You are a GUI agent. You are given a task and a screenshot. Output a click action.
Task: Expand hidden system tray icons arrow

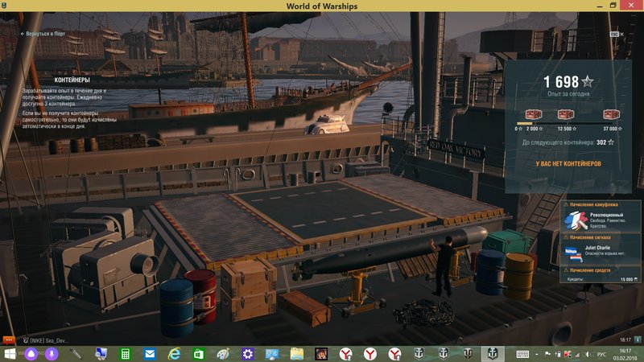537,354
